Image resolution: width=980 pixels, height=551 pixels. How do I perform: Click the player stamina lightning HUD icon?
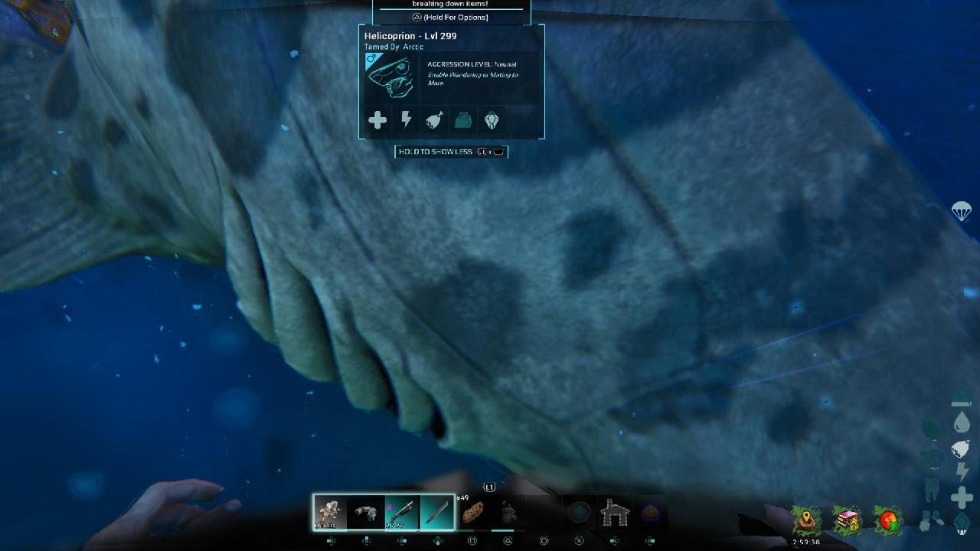coord(962,472)
